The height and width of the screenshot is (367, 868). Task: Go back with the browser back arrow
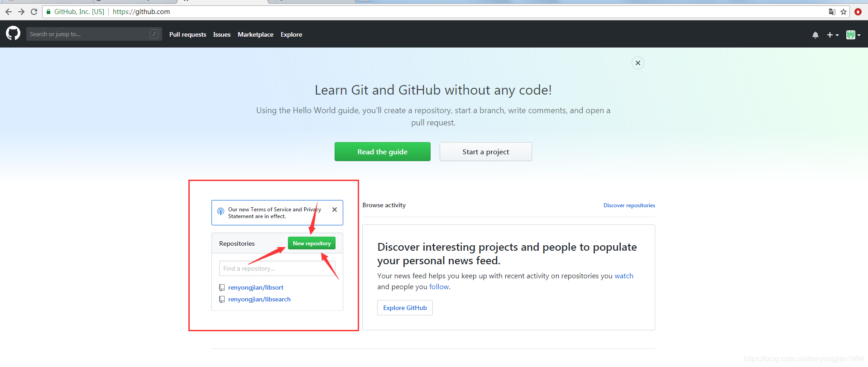[8, 12]
